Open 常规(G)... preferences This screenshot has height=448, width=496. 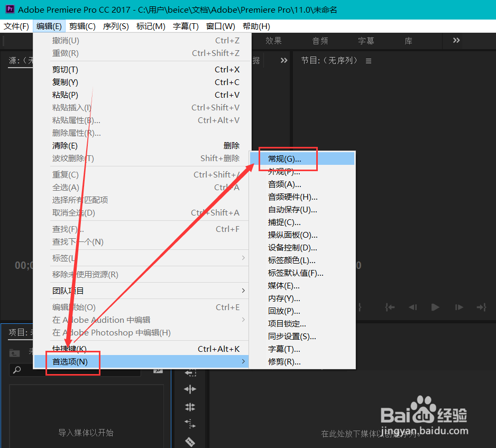tap(302, 158)
